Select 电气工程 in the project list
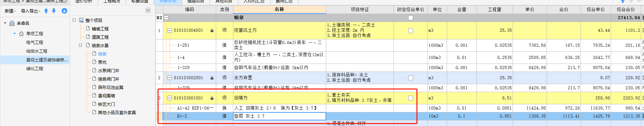Screen dimensions: 644x126 click(x=35, y=42)
